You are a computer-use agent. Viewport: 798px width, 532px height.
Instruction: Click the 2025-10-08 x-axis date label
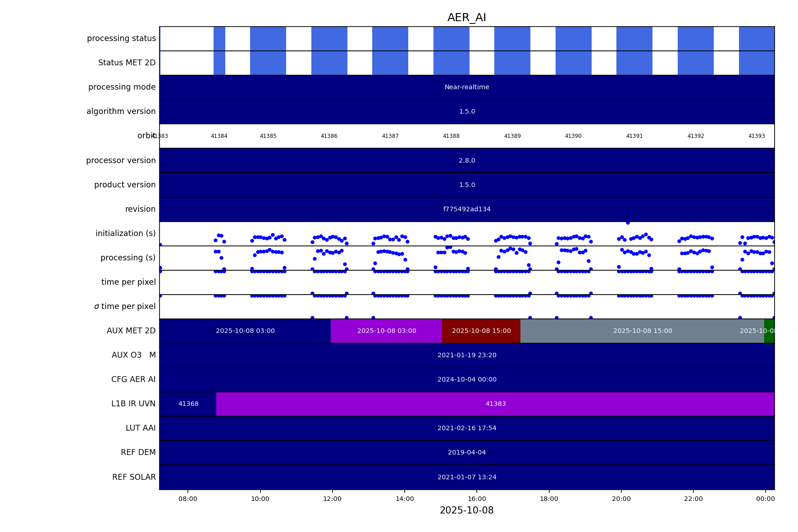(x=466, y=510)
